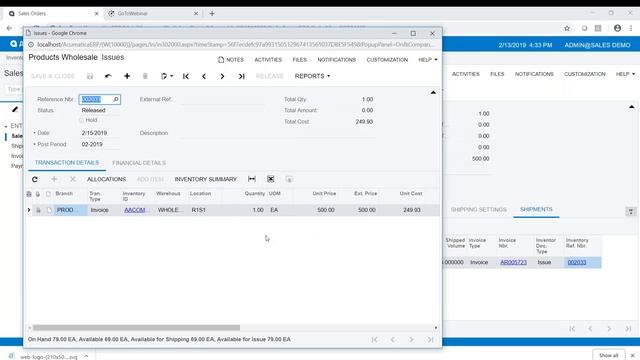The height and width of the screenshot is (360, 640).
Task: Click the Notes document icon
Action: click(221, 60)
